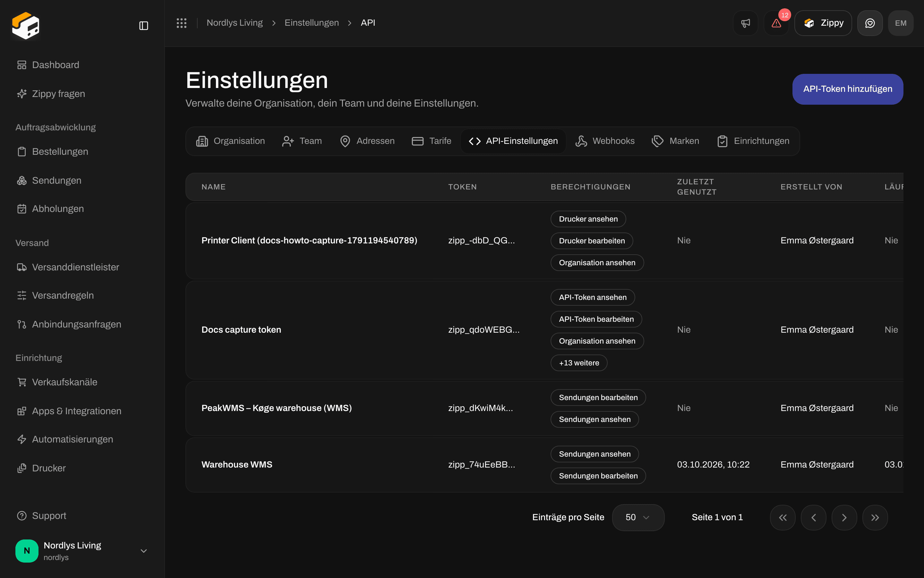This screenshot has height=578, width=924.
Task: Switch to the Tarife tab
Action: pyautogui.click(x=432, y=141)
